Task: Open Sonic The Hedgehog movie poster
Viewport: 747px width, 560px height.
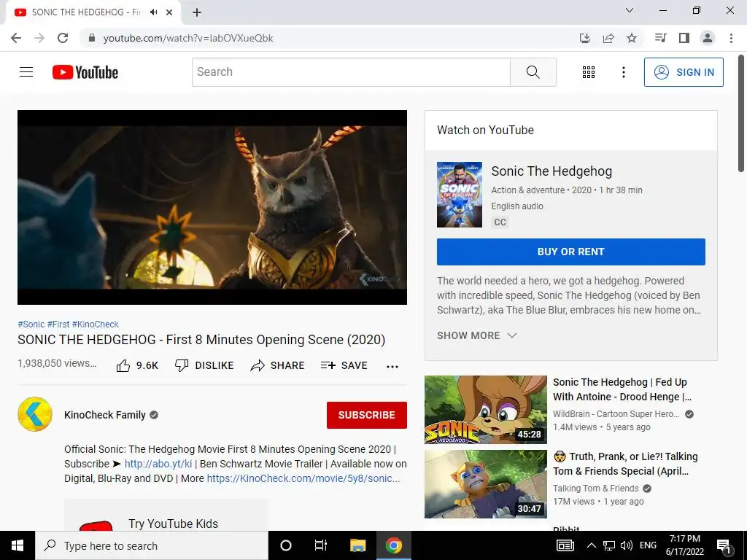Action: click(x=460, y=194)
